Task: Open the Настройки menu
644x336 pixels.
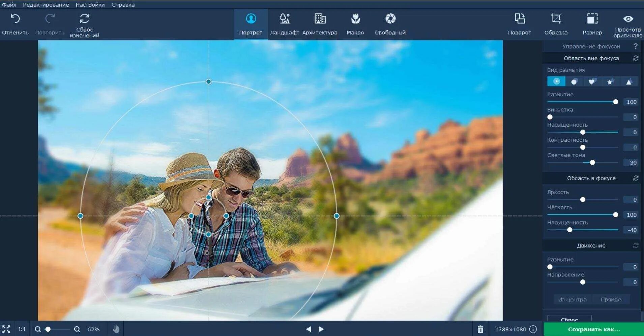Action: pos(90,5)
